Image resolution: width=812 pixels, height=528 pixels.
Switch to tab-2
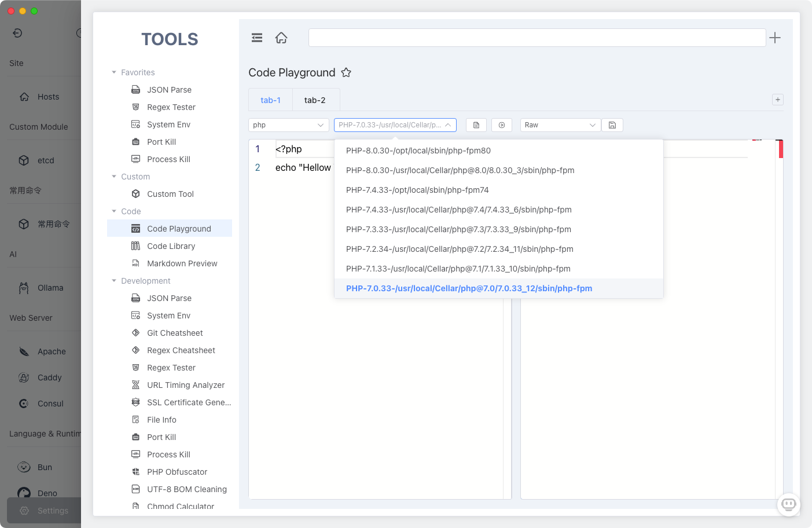(x=315, y=100)
